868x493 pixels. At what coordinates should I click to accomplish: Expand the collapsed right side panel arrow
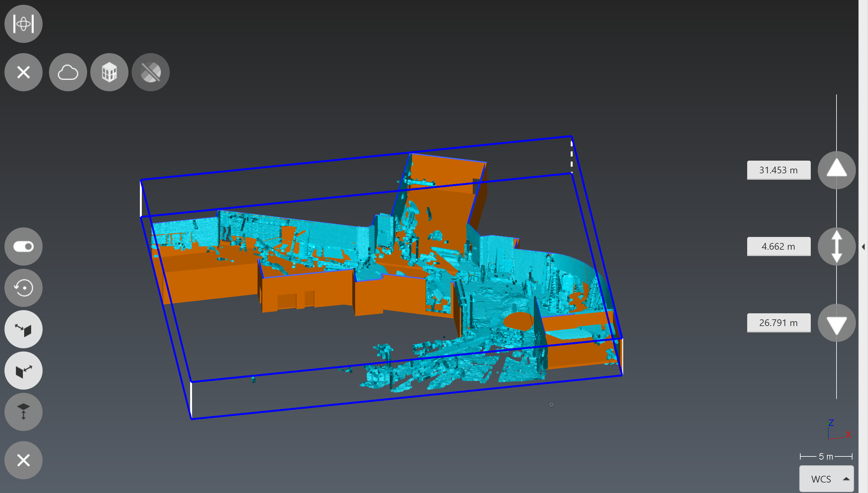(x=863, y=246)
